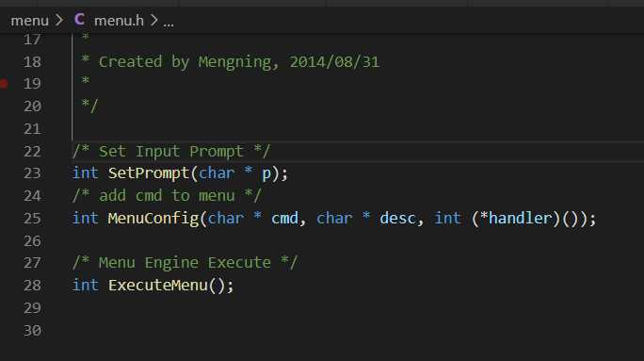The width and height of the screenshot is (644, 361).
Task: Click the 'cmd' parameter in MenuConfig
Action: pos(284,219)
